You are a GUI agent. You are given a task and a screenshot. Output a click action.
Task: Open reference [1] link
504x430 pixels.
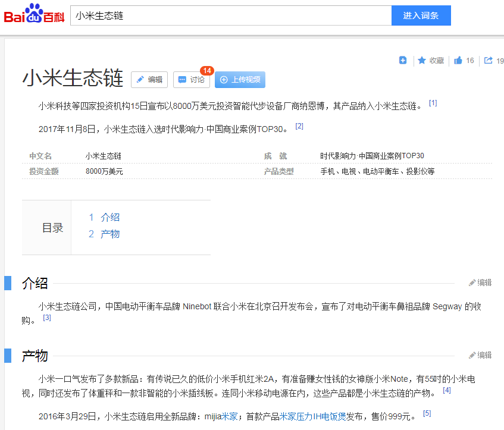433,103
